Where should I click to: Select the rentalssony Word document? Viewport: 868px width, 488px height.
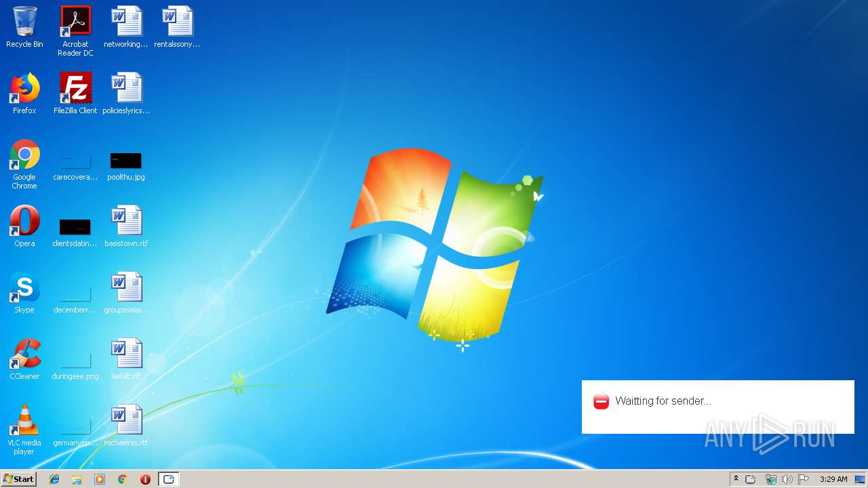(x=177, y=27)
